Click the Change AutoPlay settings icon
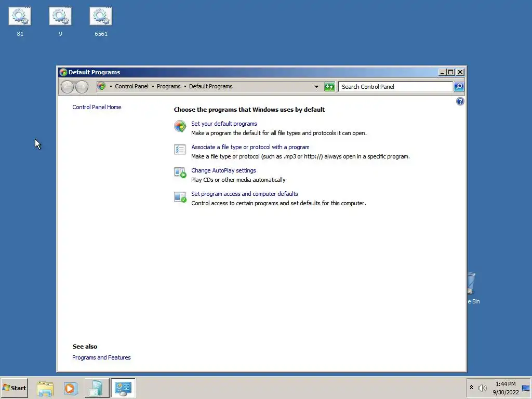Viewport: 532px width, 399px height. tap(180, 172)
